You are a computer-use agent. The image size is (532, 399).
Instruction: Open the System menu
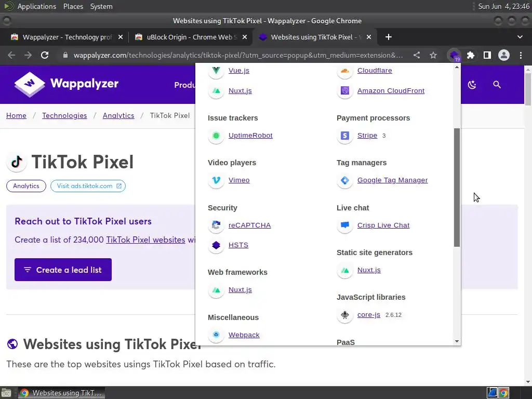click(x=101, y=6)
